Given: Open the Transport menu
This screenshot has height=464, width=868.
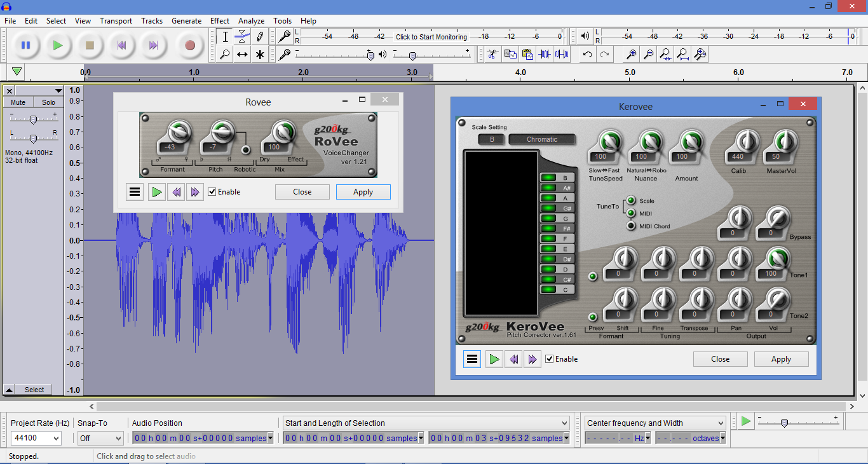Looking at the screenshot, I should [x=116, y=21].
